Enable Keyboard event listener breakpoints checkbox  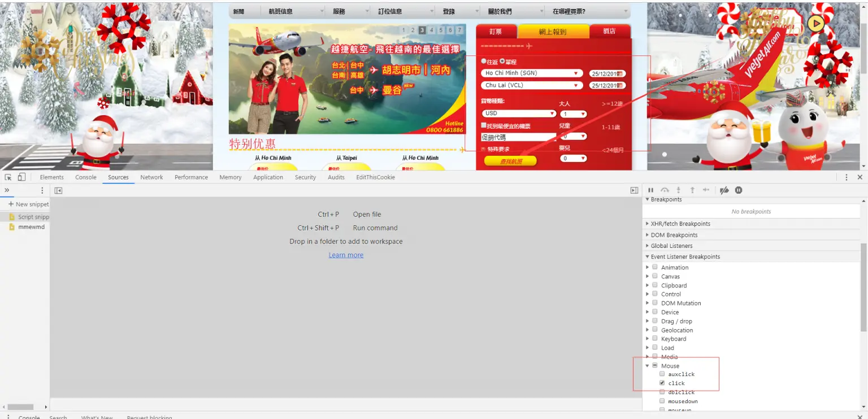point(655,339)
